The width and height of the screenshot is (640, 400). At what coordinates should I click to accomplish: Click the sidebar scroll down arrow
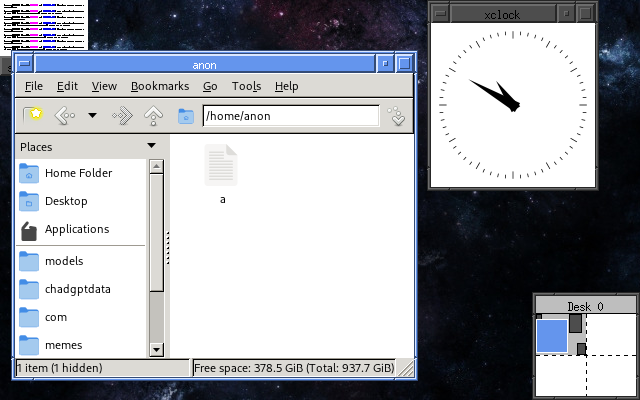[157, 350]
